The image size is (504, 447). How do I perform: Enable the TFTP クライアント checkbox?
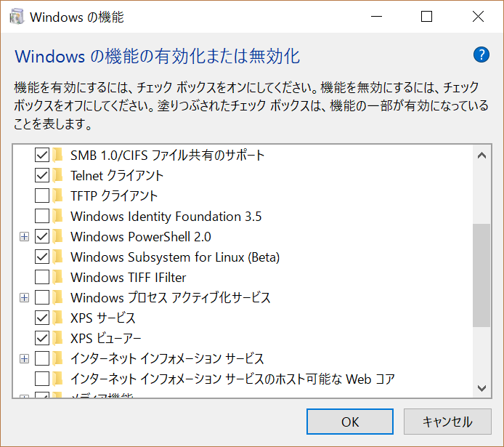coord(42,196)
